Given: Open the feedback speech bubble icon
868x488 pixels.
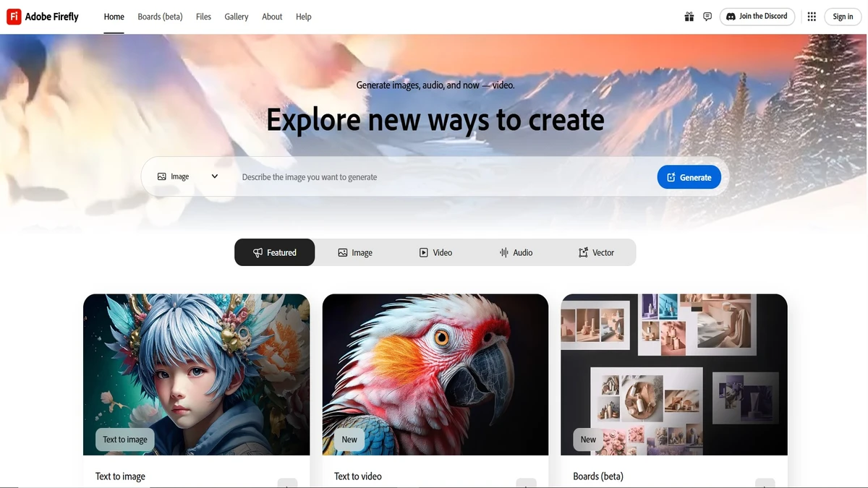Looking at the screenshot, I should click(x=707, y=16).
